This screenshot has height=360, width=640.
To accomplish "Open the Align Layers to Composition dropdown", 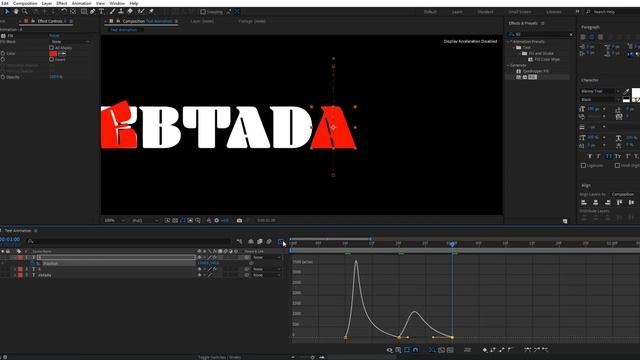I will tap(624, 194).
